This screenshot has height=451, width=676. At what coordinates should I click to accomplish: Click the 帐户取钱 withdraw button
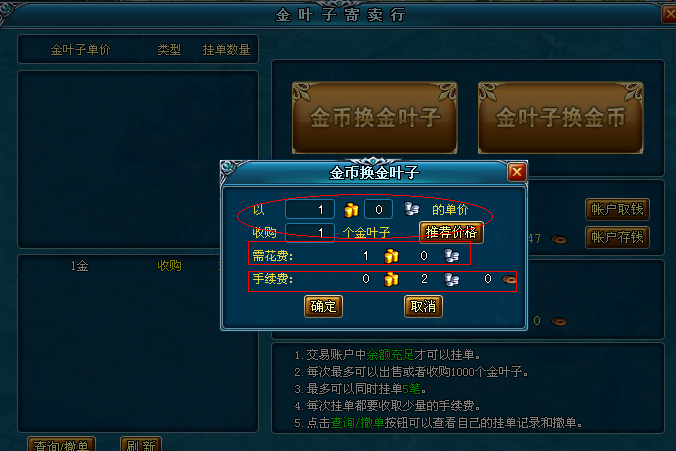click(617, 210)
